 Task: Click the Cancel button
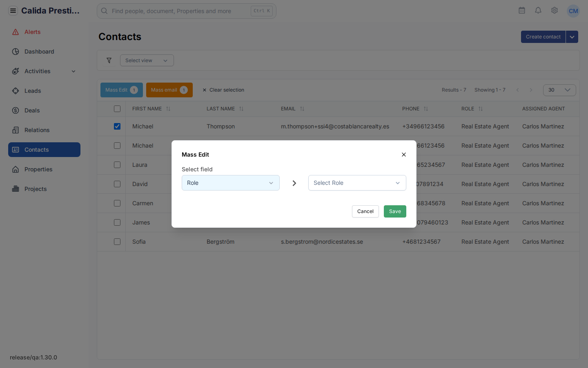tap(365, 211)
